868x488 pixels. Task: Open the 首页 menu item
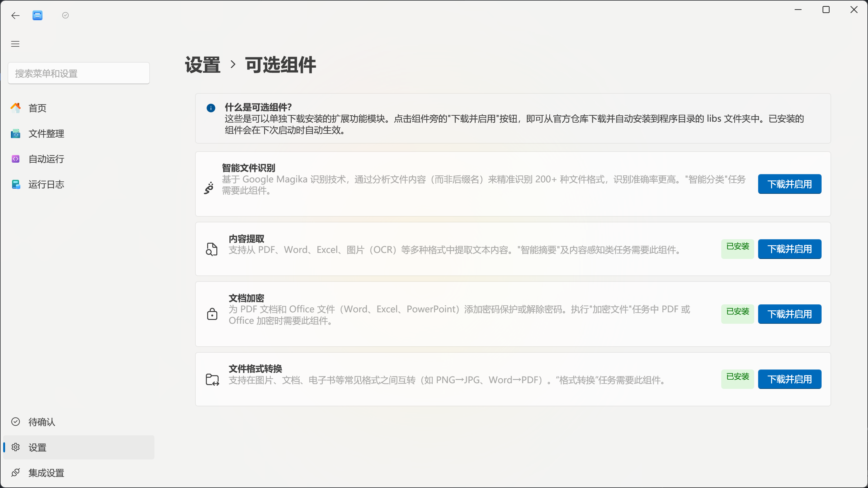click(79, 108)
